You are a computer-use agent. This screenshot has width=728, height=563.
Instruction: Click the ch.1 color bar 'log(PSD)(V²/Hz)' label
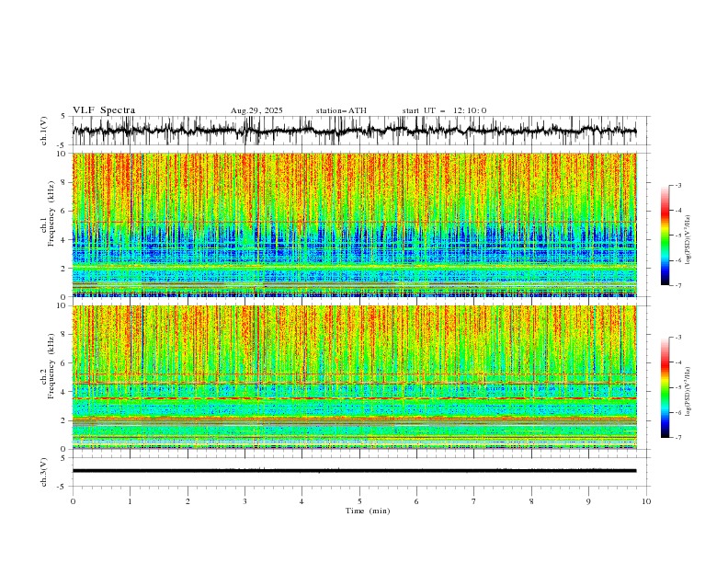(x=688, y=240)
